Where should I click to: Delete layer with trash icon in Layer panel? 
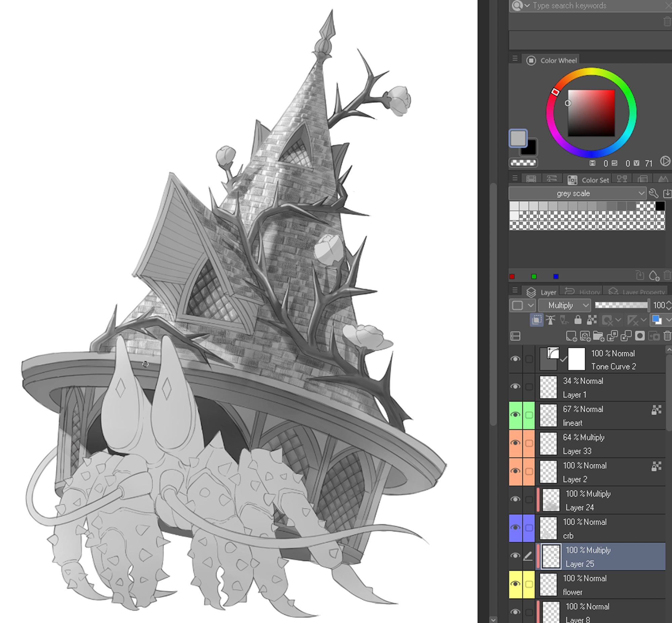click(x=667, y=336)
